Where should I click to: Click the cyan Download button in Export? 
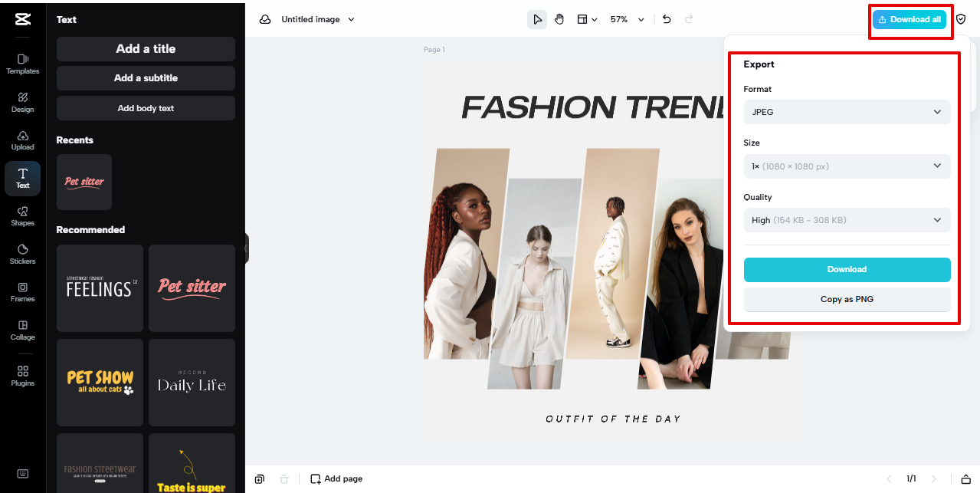click(847, 269)
